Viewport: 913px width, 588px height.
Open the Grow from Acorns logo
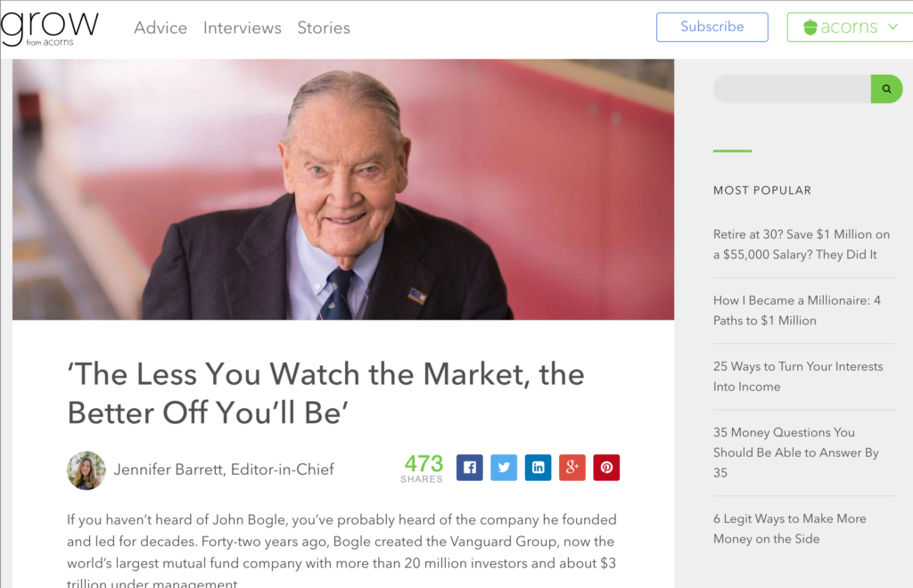point(49,28)
